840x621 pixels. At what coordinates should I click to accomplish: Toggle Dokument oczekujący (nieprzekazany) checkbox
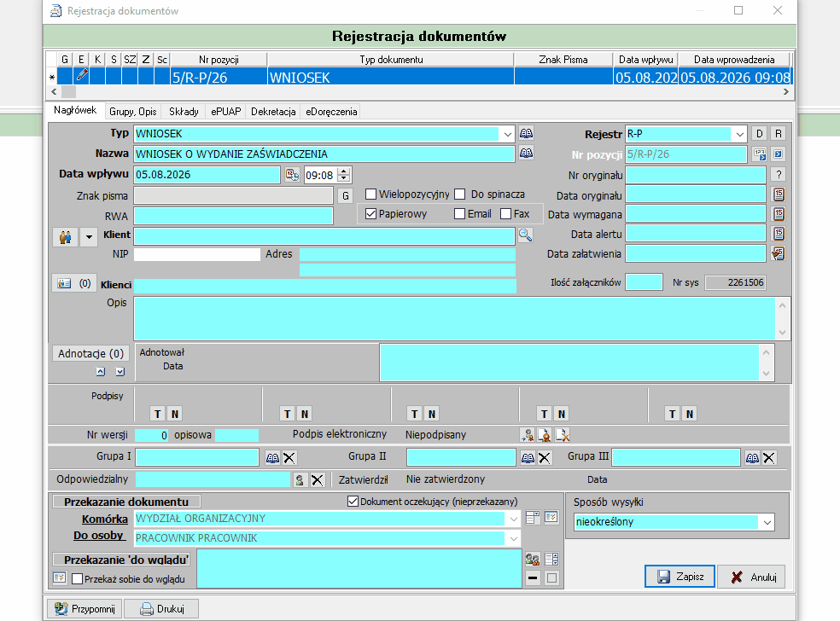[x=353, y=502]
